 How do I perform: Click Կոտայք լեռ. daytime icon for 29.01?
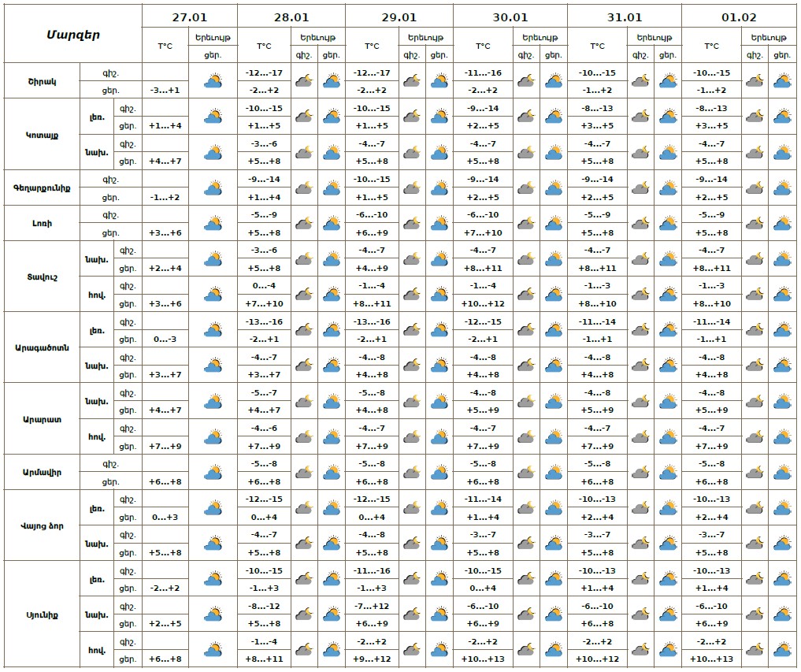coord(439,117)
